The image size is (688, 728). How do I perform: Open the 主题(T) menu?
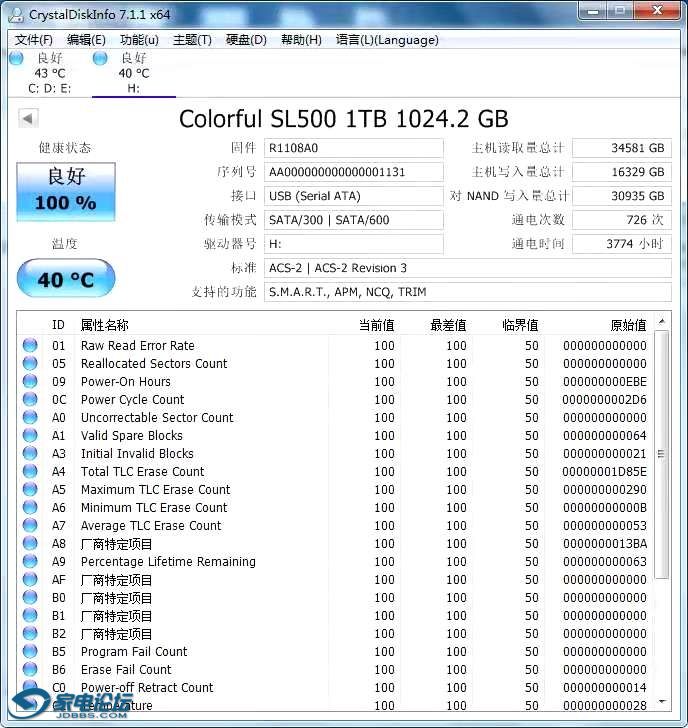click(192, 40)
